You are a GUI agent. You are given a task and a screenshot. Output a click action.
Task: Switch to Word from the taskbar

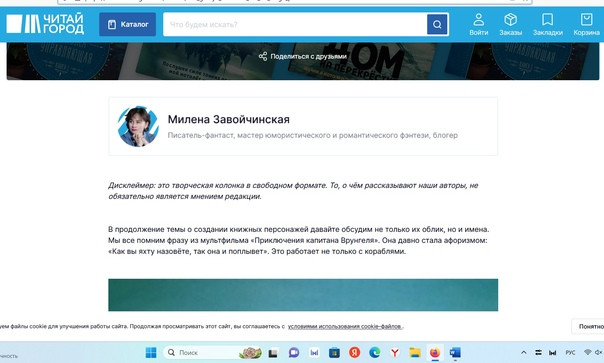click(455, 352)
